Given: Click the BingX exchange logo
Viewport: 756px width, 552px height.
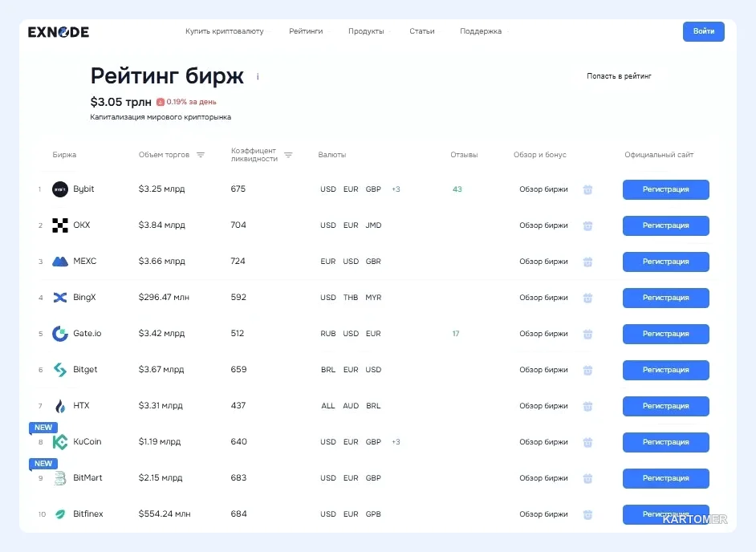Looking at the screenshot, I should click(60, 298).
